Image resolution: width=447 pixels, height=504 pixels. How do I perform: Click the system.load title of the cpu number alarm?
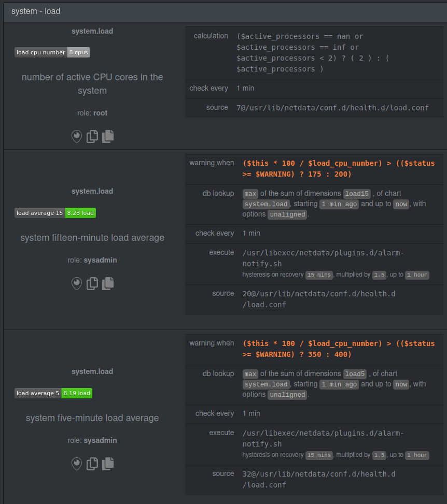click(92, 31)
